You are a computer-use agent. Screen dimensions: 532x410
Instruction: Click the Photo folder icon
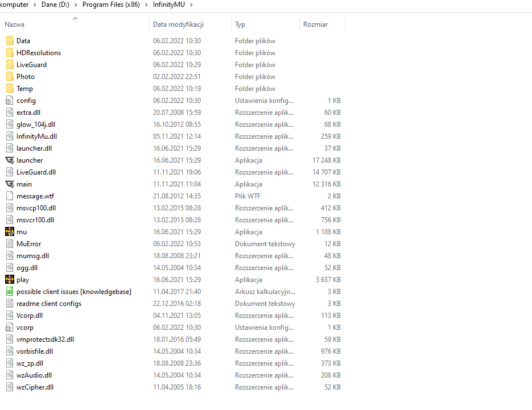pyautogui.click(x=10, y=77)
